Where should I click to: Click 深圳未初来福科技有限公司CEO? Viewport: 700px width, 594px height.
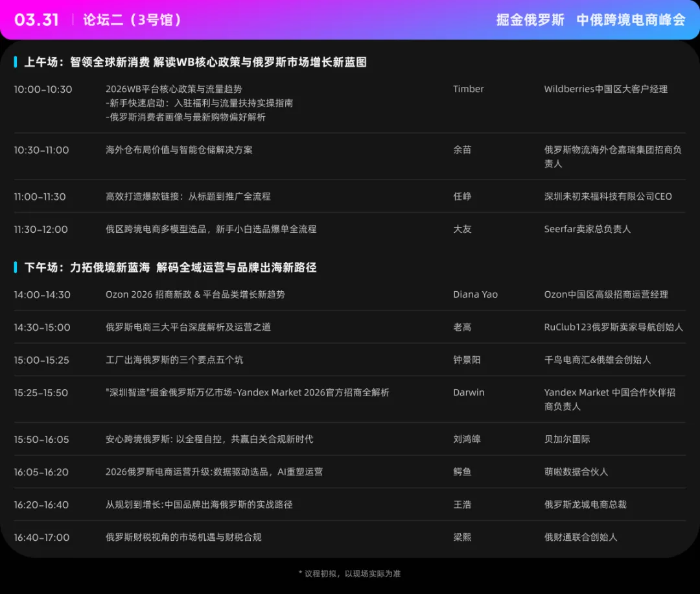[607, 196]
